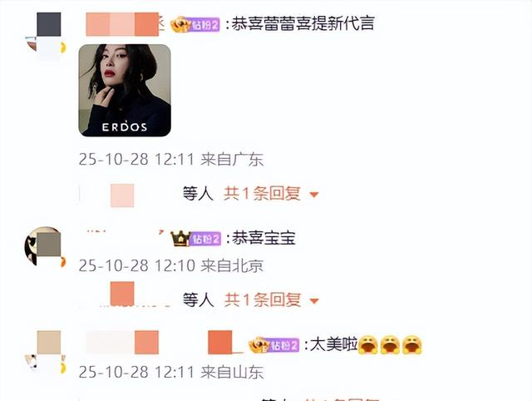
Task: Open the avatar of the 太美啦 commenter
Action: 46,353
